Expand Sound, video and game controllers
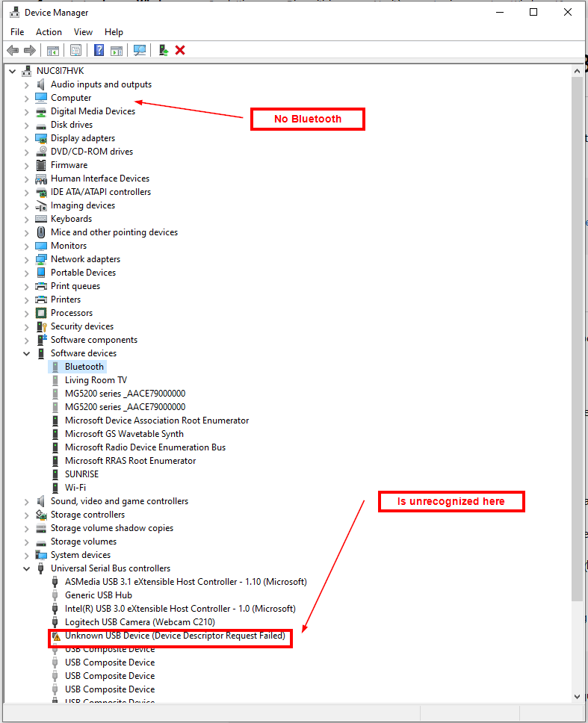The image size is (588, 723). tap(26, 502)
